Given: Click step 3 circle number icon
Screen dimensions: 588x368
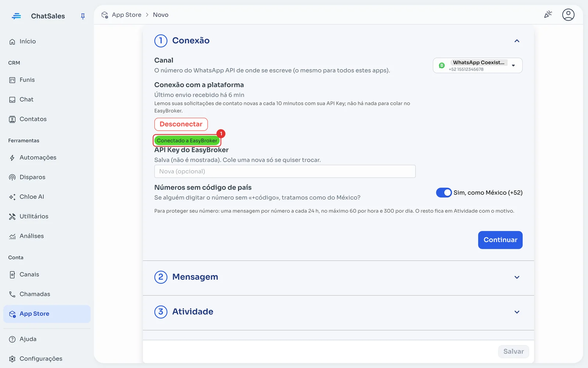Looking at the screenshot, I should point(161,312).
